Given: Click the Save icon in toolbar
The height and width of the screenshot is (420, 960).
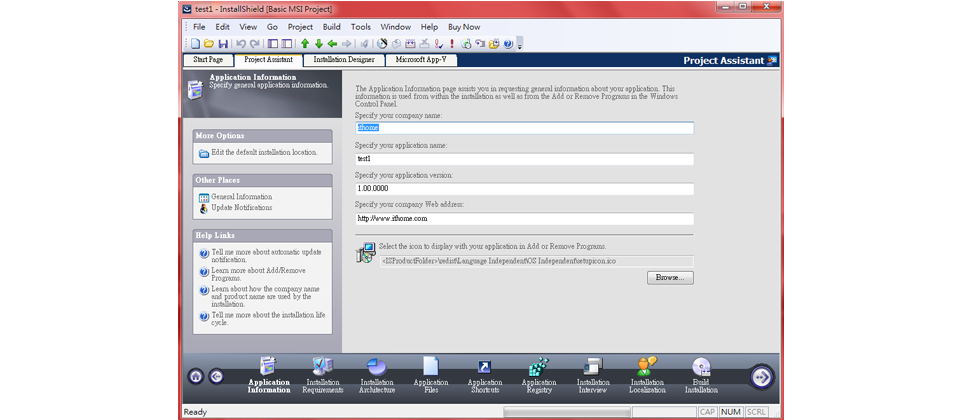Looking at the screenshot, I should 223,44.
